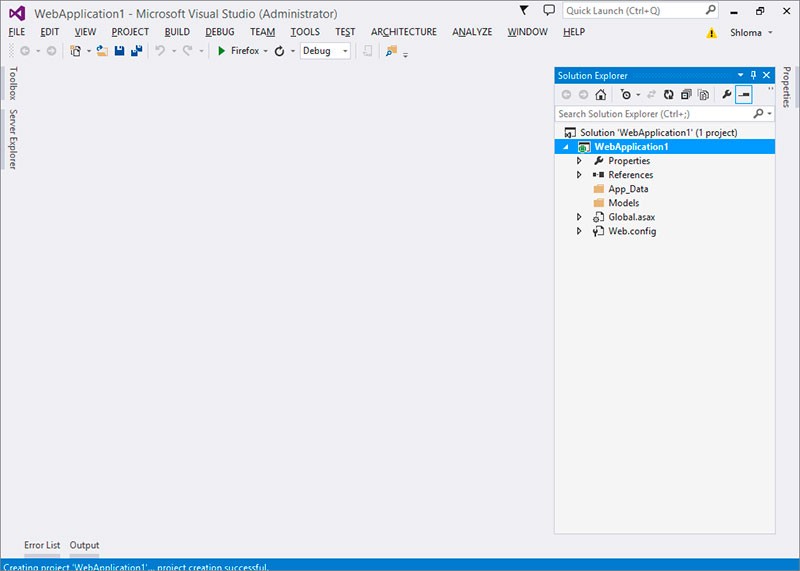Screen dimensions: 800x571
Task: Click the Sync with Active Document icon
Action: click(x=651, y=94)
